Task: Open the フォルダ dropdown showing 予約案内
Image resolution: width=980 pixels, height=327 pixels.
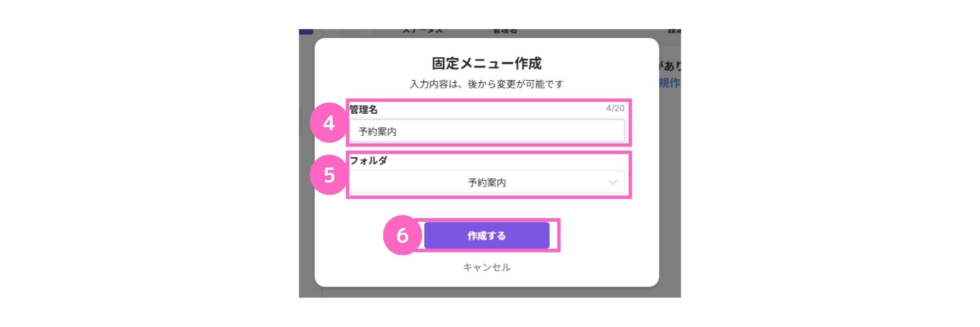Action: [487, 182]
